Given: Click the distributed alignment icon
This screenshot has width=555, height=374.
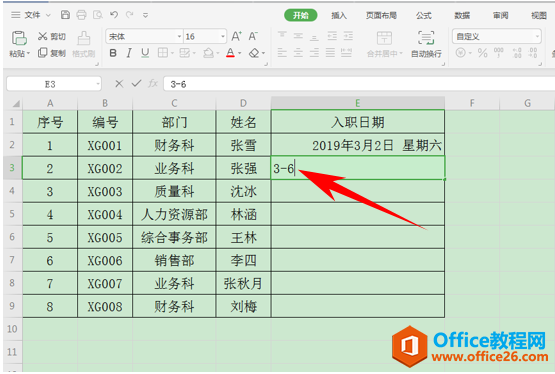Looking at the screenshot, I should [x=346, y=53].
